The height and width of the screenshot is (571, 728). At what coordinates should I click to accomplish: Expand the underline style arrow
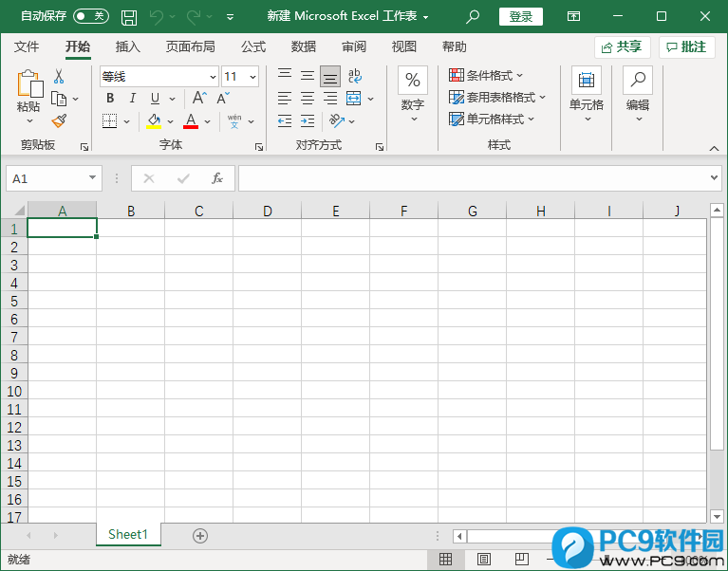point(172,99)
